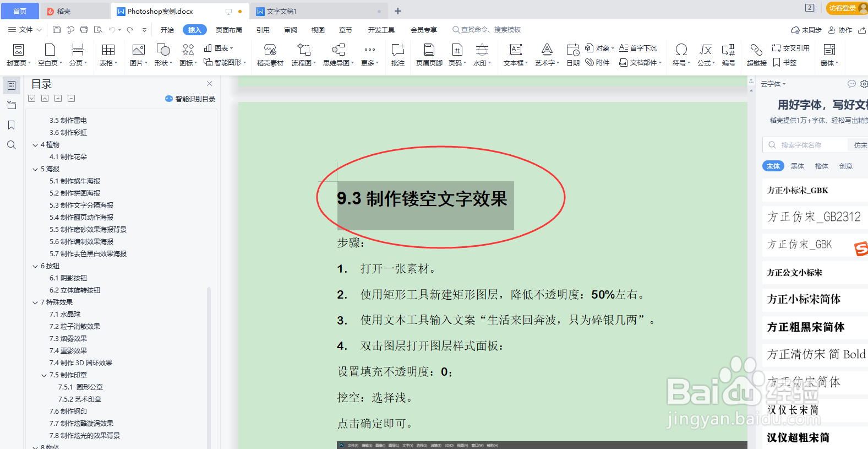
Task: Insert a blank page (空白页)
Action: (50, 55)
